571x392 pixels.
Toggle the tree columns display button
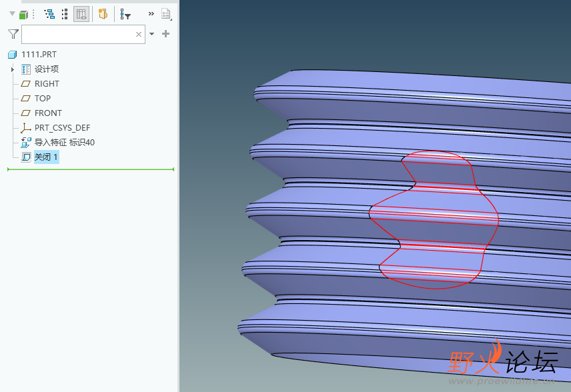point(81,14)
